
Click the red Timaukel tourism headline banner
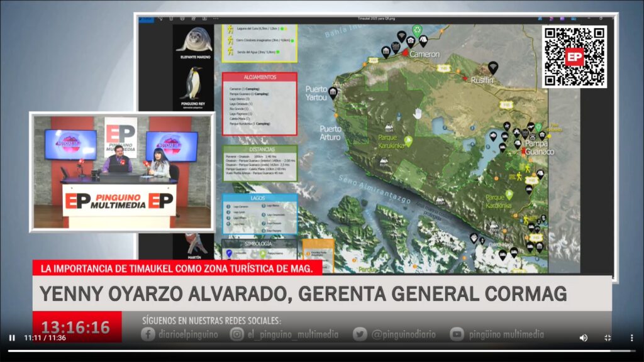(x=177, y=268)
